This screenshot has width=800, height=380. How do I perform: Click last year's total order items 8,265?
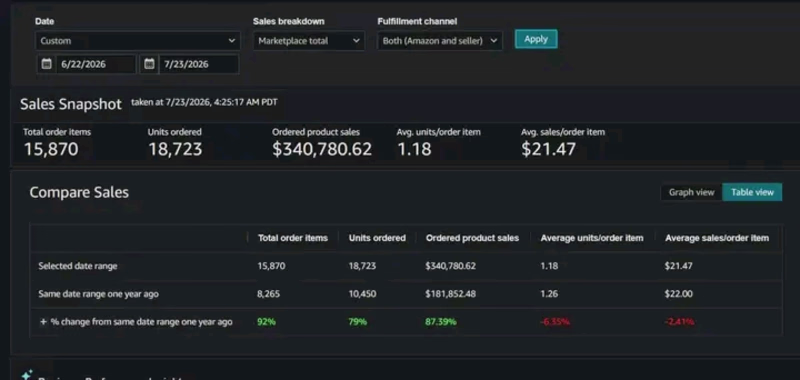[269, 294]
